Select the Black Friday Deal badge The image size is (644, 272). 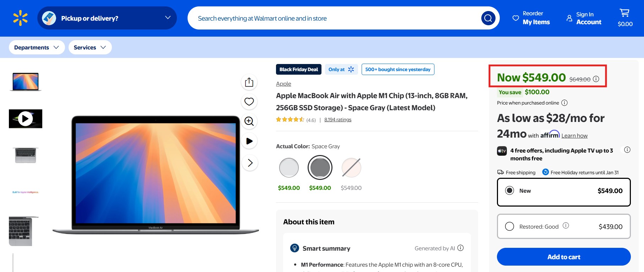(x=298, y=69)
